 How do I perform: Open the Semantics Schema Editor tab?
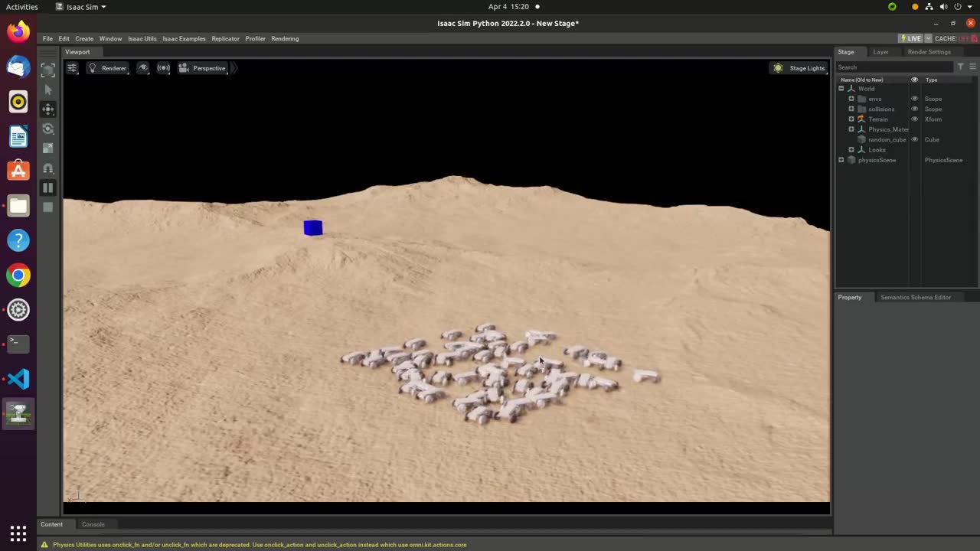pyautogui.click(x=916, y=297)
